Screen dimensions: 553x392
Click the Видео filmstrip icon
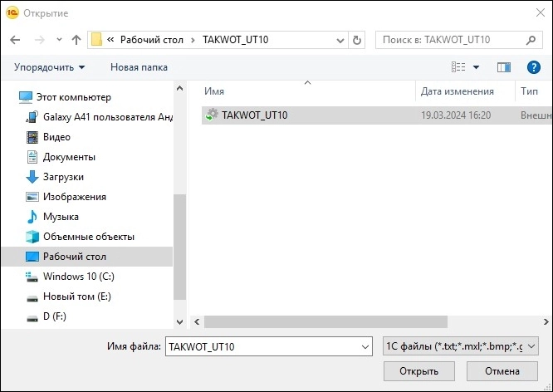[x=32, y=137]
